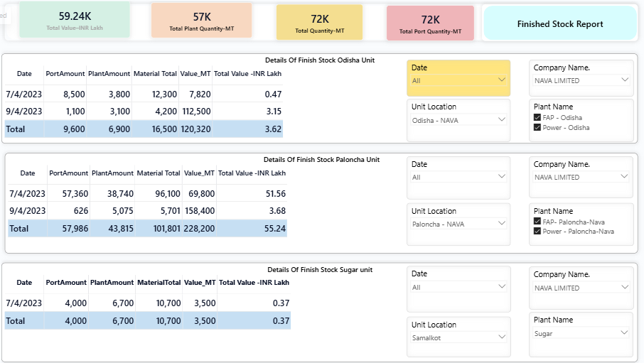
Task: Expand the Odisha - NAVA Unit Location dropdown
Action: tap(501, 121)
